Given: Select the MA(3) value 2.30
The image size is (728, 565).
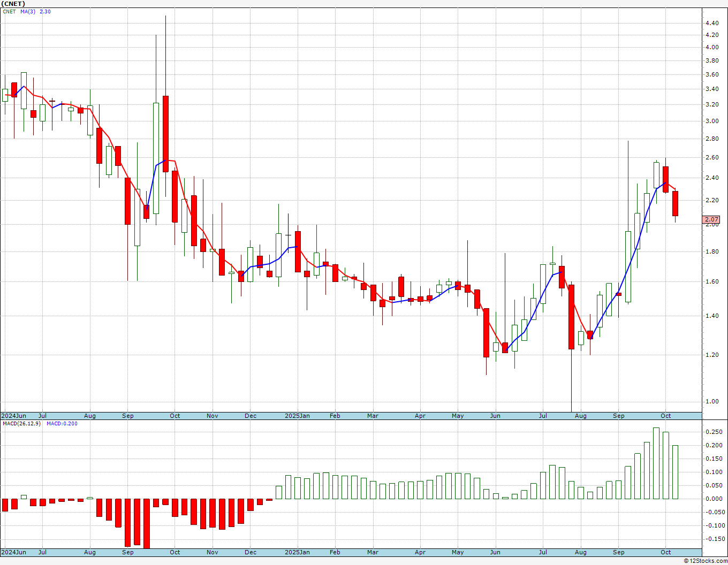Looking at the screenshot, I should tap(45, 11).
